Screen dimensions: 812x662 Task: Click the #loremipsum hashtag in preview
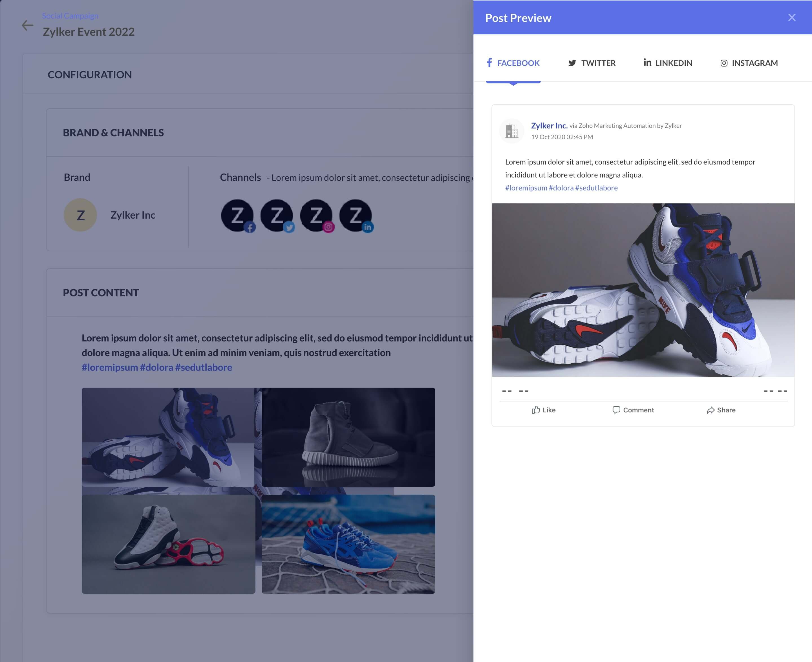point(526,188)
